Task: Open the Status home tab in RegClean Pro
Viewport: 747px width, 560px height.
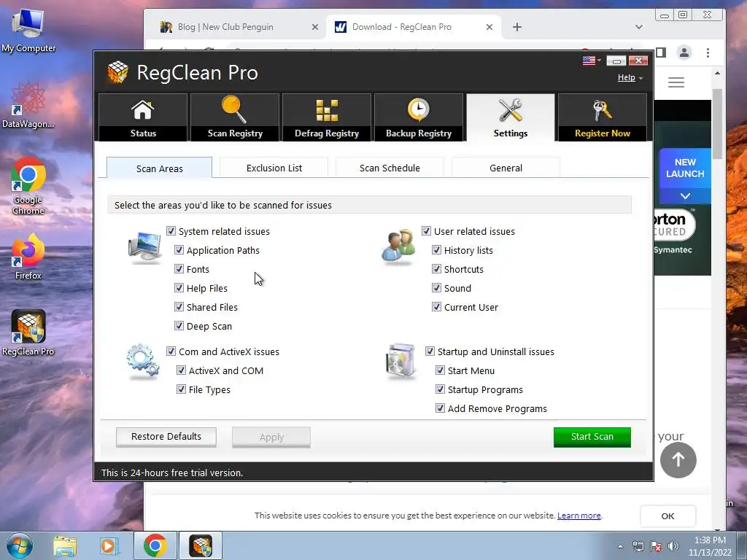Action: tap(143, 117)
